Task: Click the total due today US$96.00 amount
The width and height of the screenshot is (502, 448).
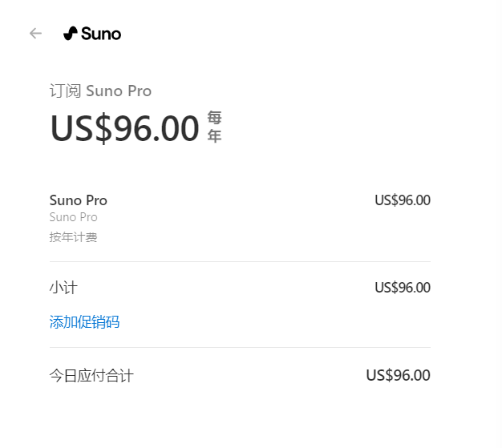Action: 398,375
